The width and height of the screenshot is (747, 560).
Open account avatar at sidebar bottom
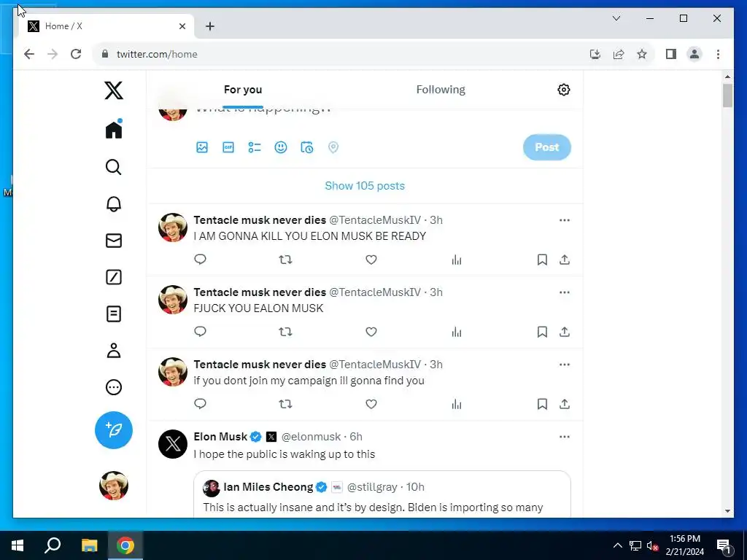click(x=113, y=486)
